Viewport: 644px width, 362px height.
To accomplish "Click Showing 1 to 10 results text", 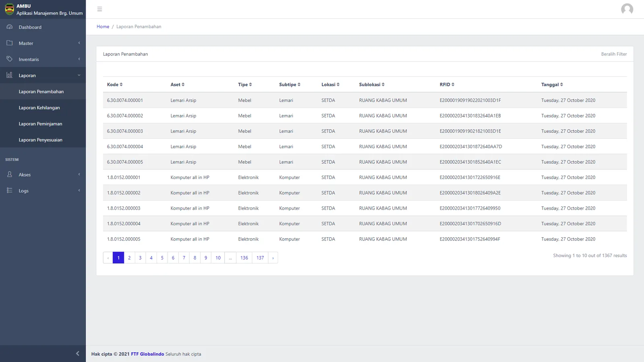I will point(590,255).
